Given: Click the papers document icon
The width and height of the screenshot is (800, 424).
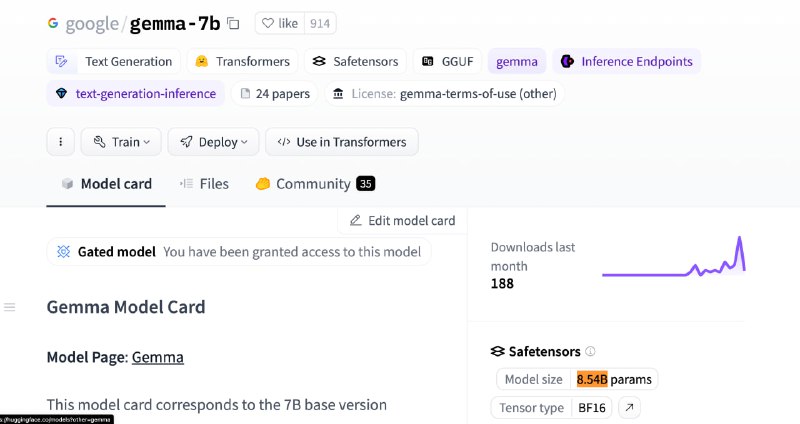Looking at the screenshot, I should point(245,93).
